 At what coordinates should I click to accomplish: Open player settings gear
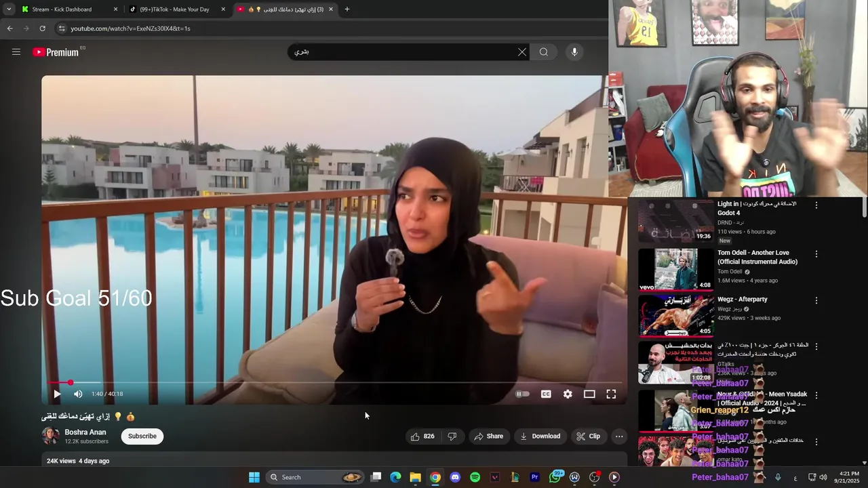568,394
